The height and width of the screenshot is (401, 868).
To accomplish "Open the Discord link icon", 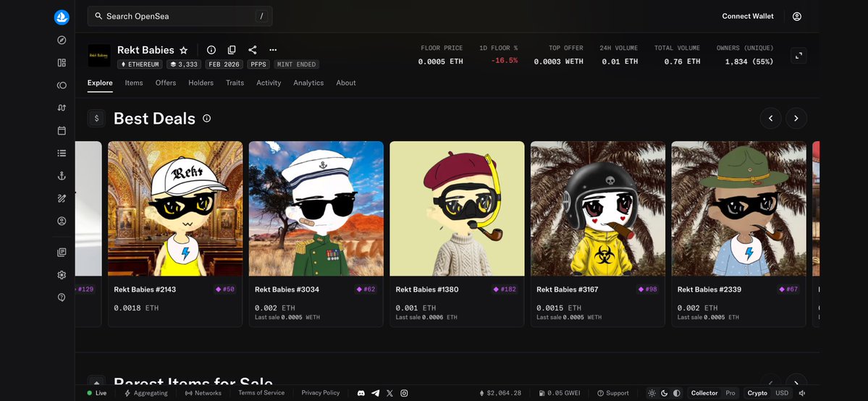I will click(361, 393).
